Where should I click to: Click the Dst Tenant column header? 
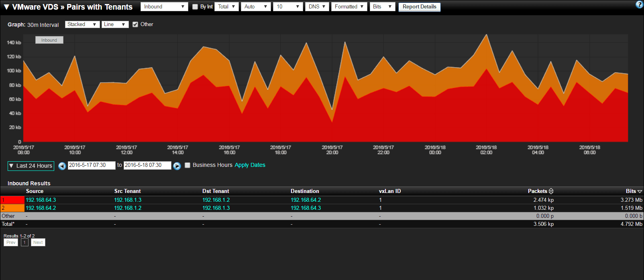(x=216, y=191)
